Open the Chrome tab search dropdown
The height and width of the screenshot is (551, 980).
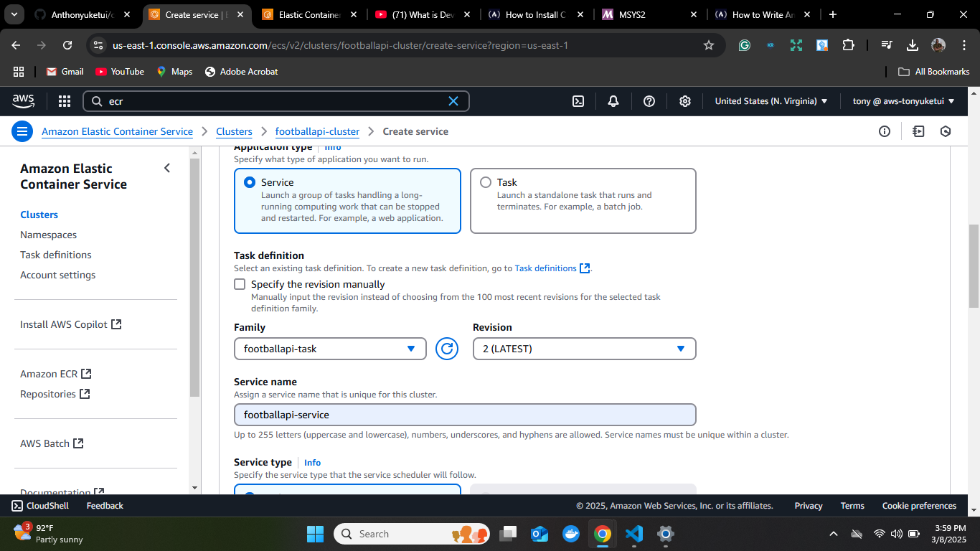click(16, 14)
